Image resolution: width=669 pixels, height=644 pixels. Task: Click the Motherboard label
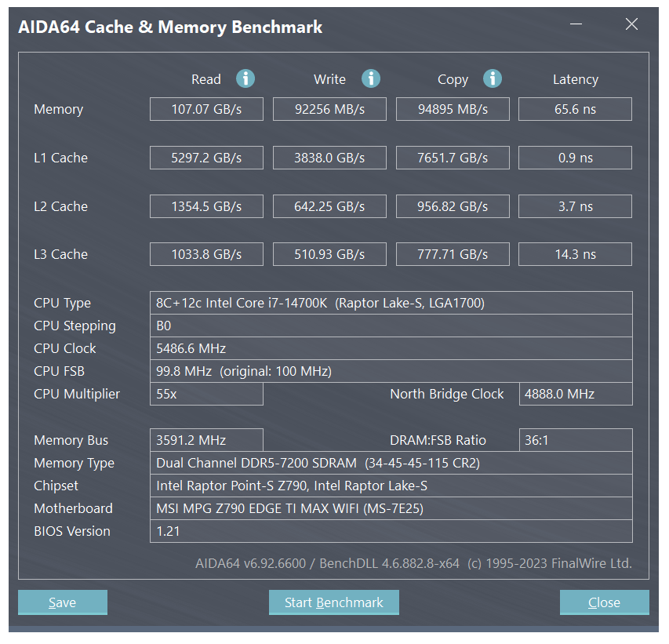(74, 508)
